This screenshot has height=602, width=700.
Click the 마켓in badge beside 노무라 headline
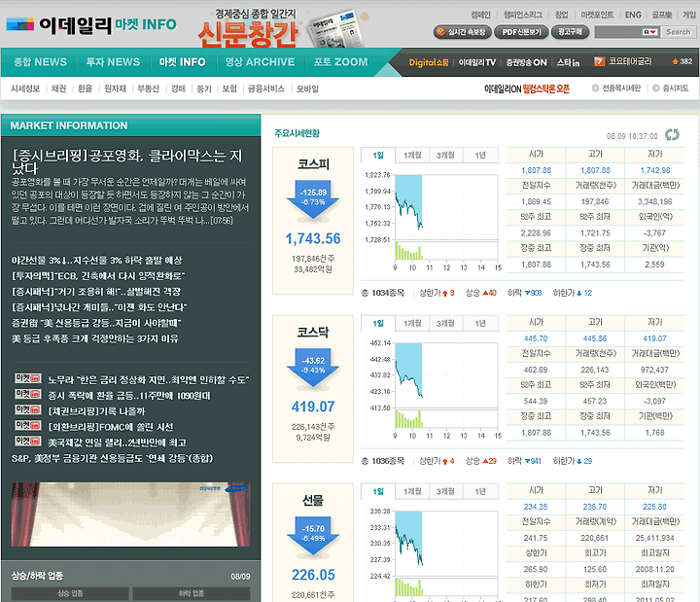pos(27,378)
